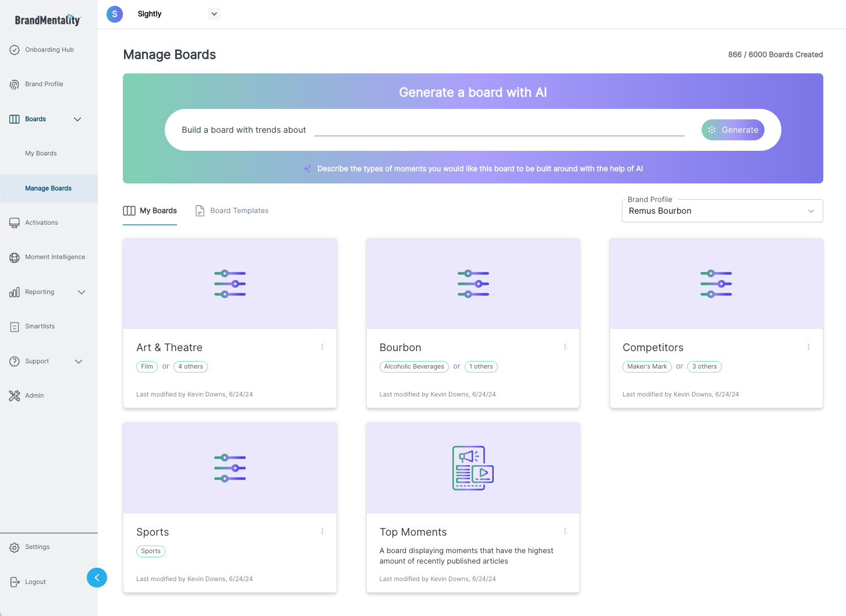
Task: Click the Admin tools icon
Action: [15, 396]
